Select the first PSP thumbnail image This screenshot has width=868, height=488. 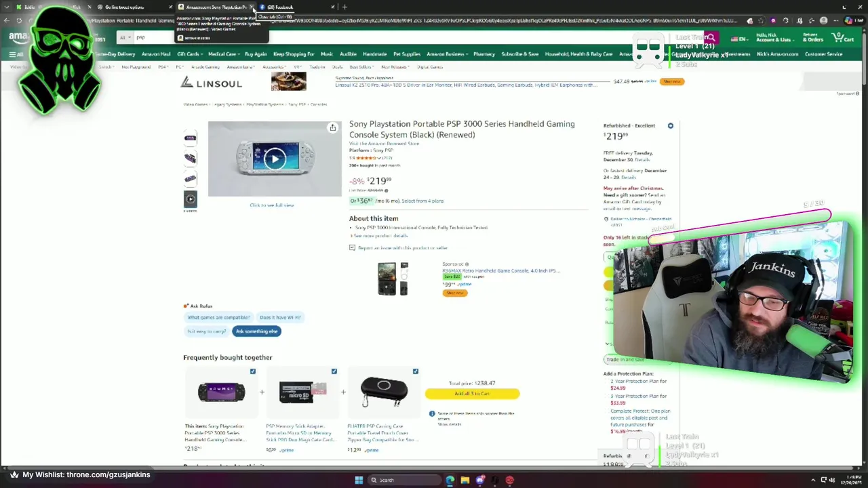coord(190,138)
